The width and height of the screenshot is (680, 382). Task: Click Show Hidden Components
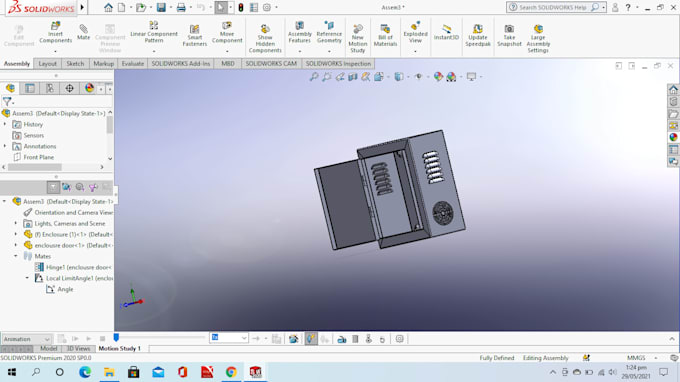(265, 39)
